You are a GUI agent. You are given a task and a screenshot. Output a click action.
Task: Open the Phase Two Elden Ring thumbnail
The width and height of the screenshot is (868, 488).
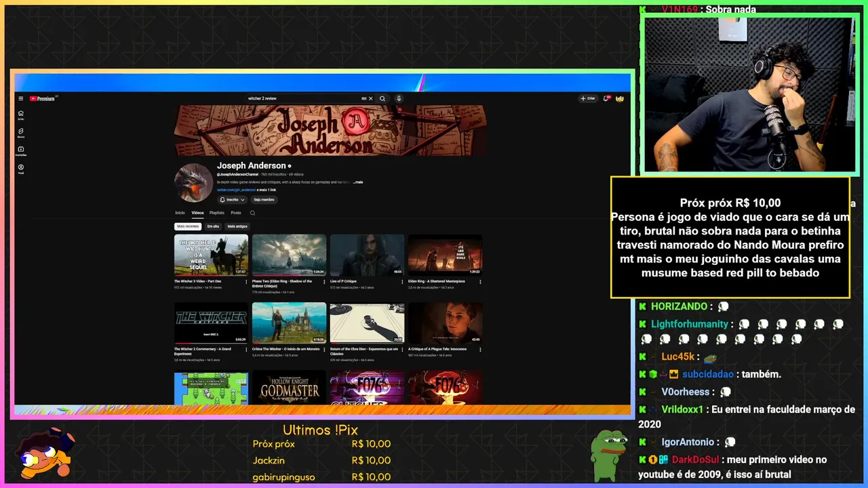(x=289, y=256)
